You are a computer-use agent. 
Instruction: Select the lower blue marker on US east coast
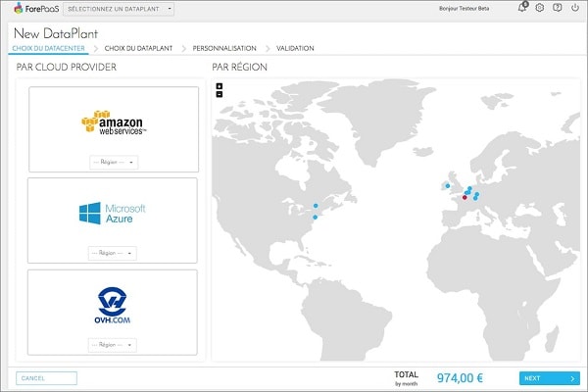[315, 218]
